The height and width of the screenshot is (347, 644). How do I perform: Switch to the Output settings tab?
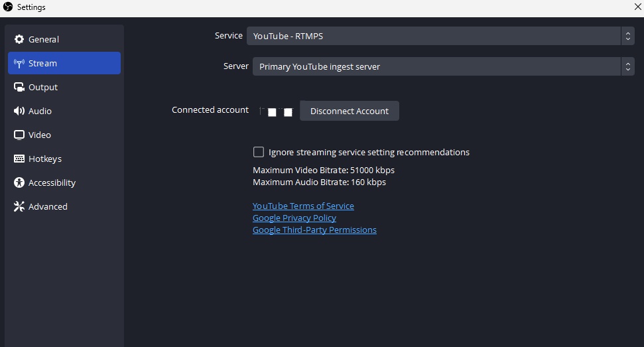coord(43,88)
